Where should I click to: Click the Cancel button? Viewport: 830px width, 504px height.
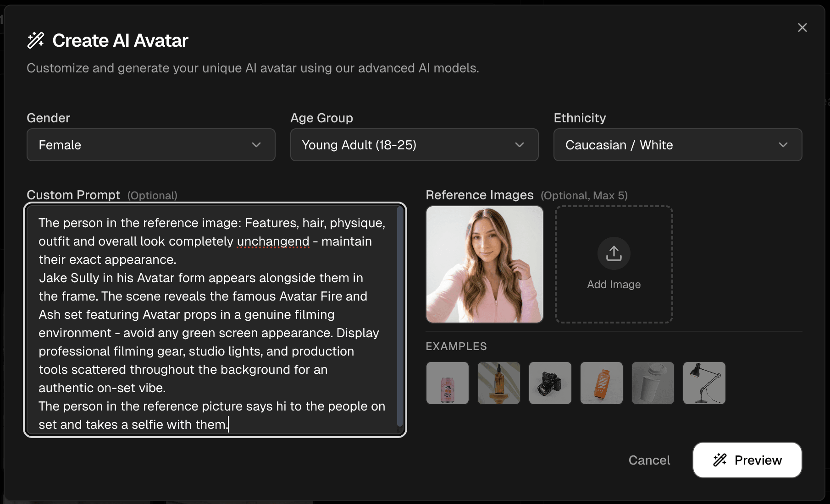649,460
